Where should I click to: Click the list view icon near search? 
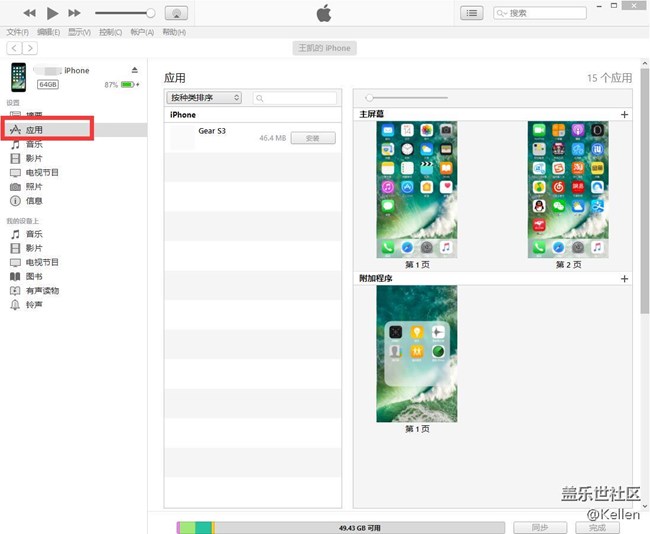pyautogui.click(x=473, y=13)
